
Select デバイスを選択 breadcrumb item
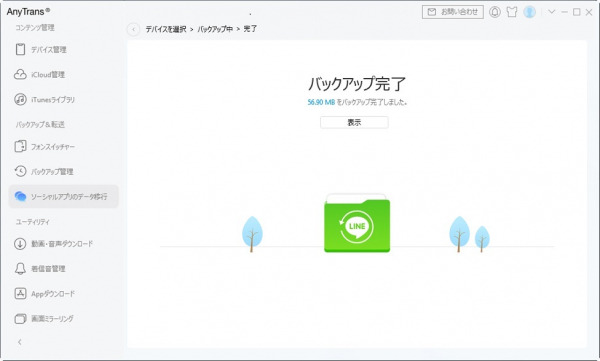(166, 29)
